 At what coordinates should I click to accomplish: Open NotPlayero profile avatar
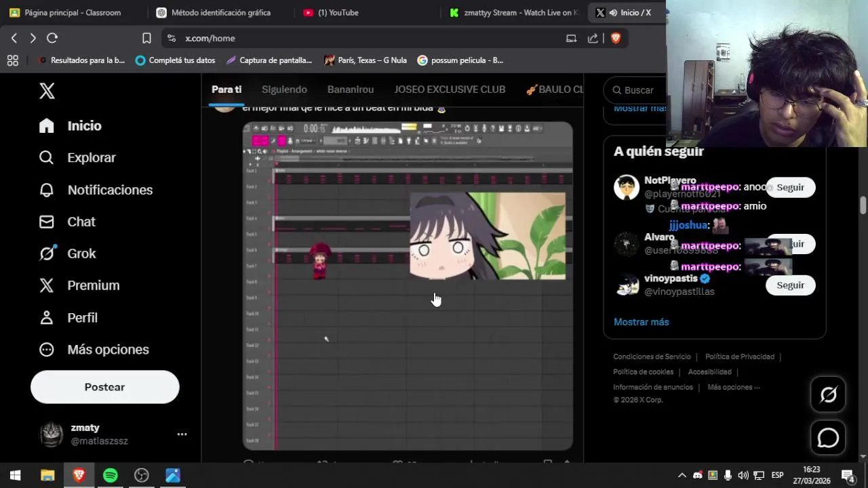point(627,187)
